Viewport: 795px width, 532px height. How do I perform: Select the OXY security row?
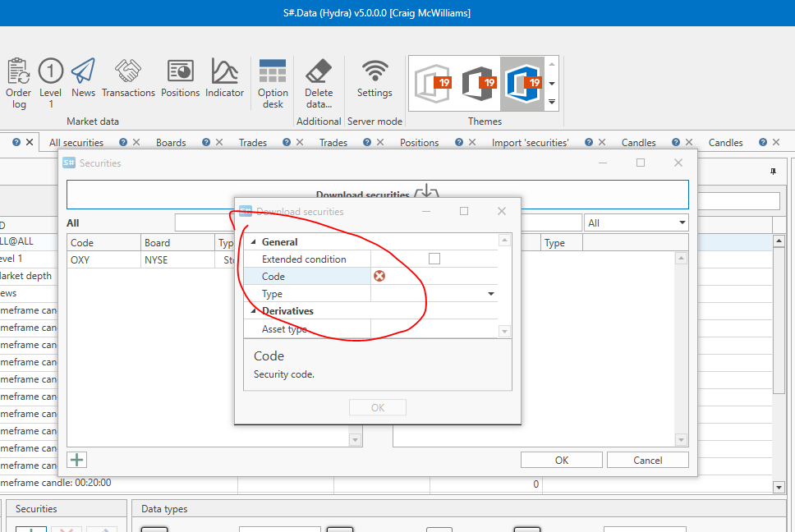coord(152,260)
